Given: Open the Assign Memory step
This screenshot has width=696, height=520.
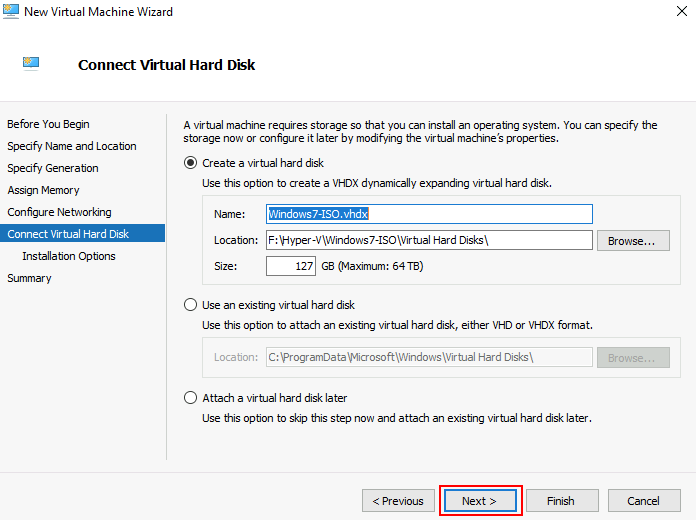Looking at the screenshot, I should pyautogui.click(x=43, y=190).
